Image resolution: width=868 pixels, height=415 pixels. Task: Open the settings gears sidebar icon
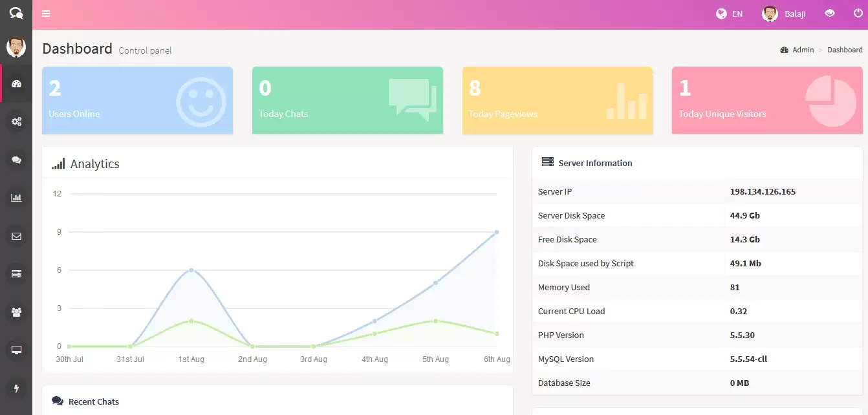click(17, 122)
